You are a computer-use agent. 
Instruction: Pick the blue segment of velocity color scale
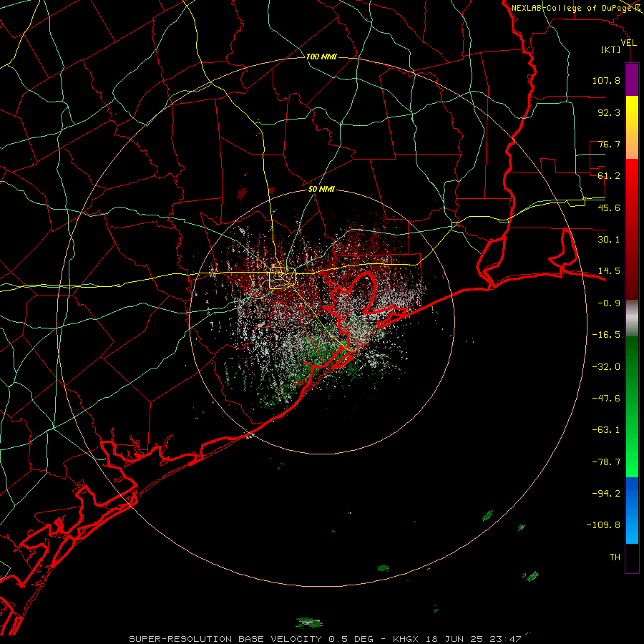(632, 510)
